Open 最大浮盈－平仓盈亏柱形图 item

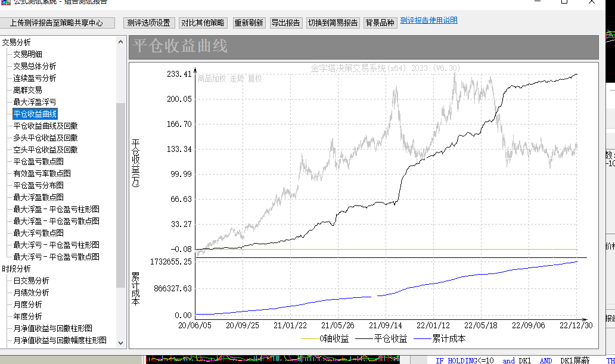[x=57, y=209]
